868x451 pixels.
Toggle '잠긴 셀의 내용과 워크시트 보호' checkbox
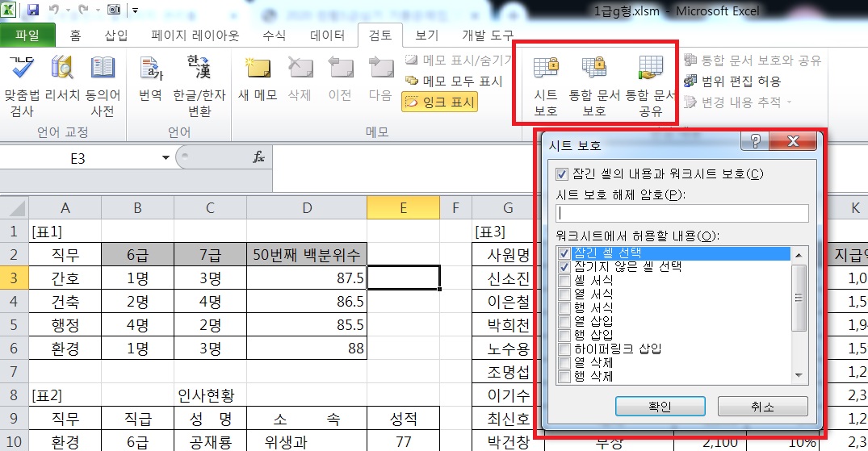(562, 174)
